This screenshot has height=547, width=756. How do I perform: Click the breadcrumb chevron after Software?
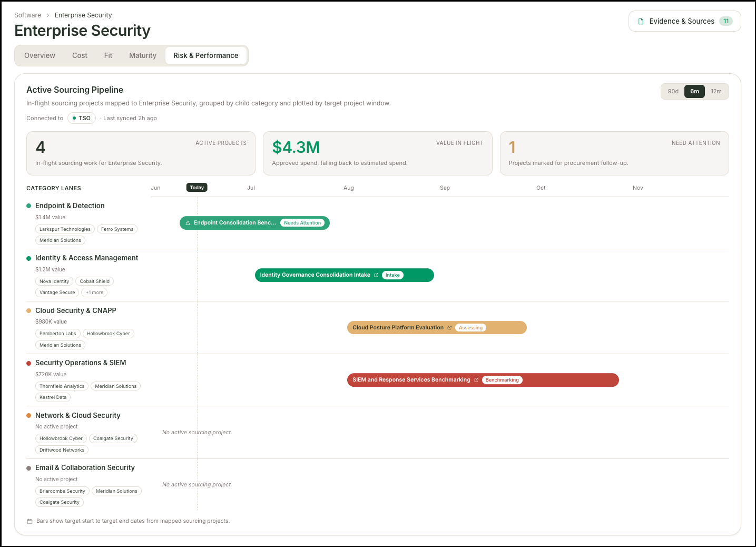tap(48, 15)
